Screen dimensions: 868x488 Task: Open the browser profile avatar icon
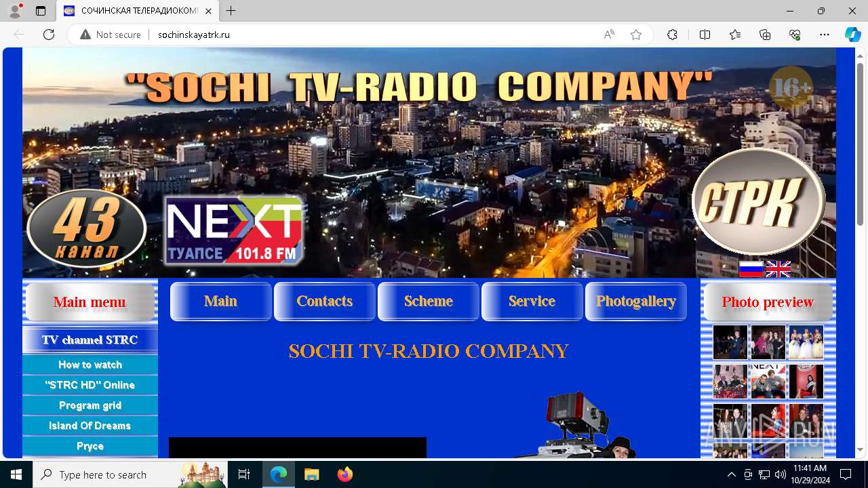15,11
